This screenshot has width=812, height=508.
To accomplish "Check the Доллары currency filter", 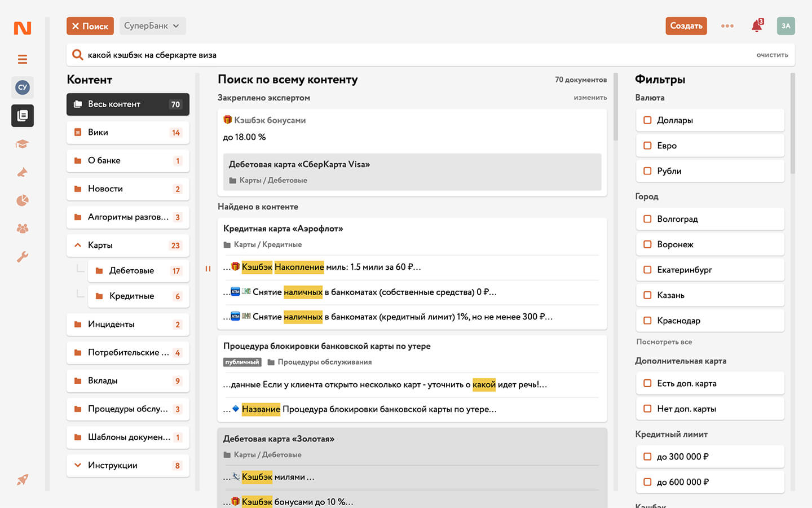I will click(647, 120).
